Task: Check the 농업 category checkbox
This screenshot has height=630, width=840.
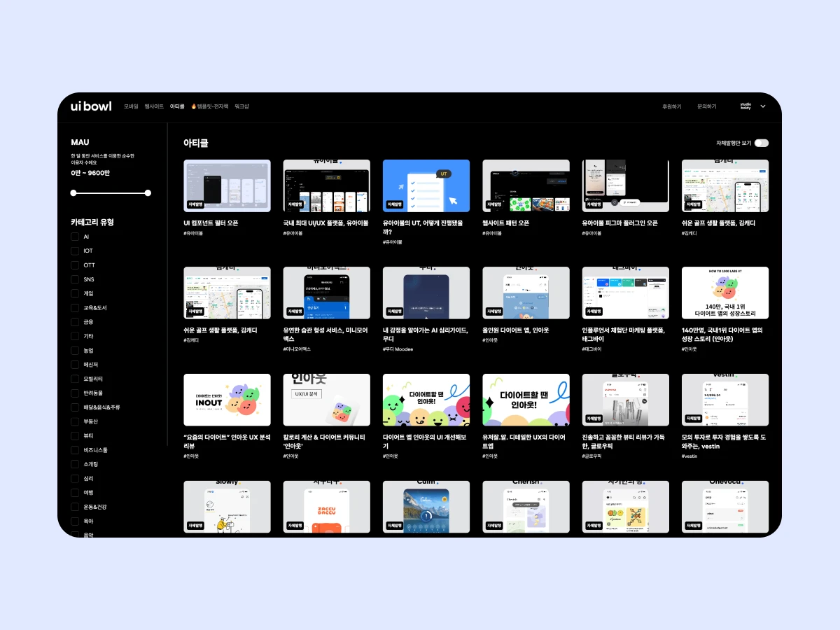Action: click(75, 351)
